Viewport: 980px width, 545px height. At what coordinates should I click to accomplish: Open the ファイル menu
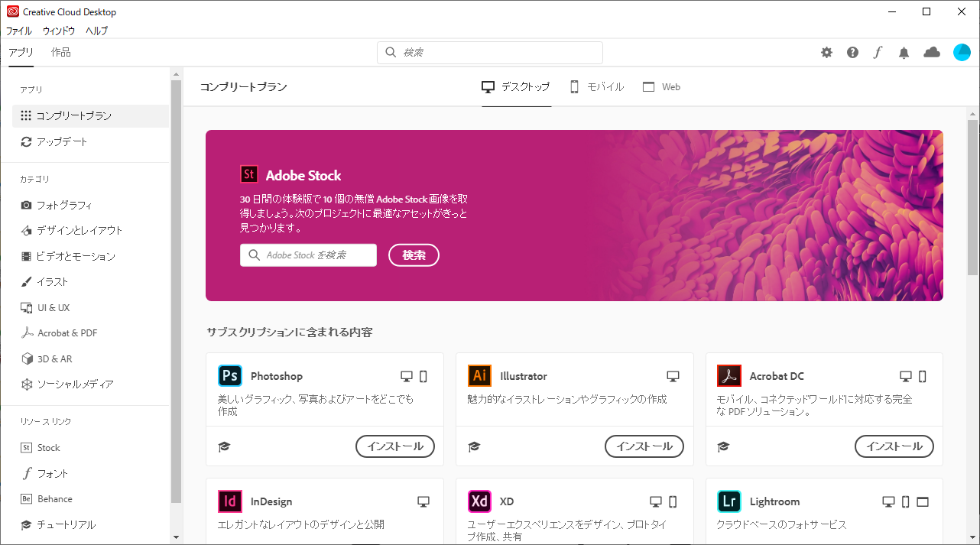click(x=19, y=31)
